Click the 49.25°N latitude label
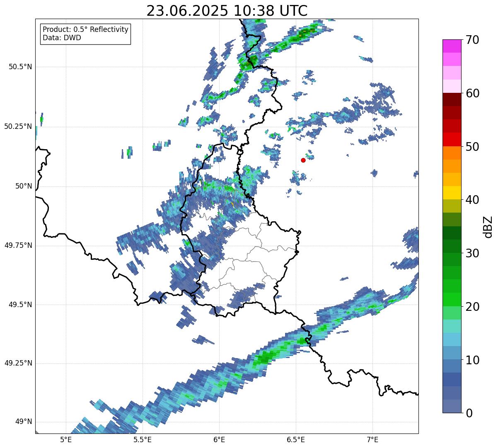 (18, 363)
